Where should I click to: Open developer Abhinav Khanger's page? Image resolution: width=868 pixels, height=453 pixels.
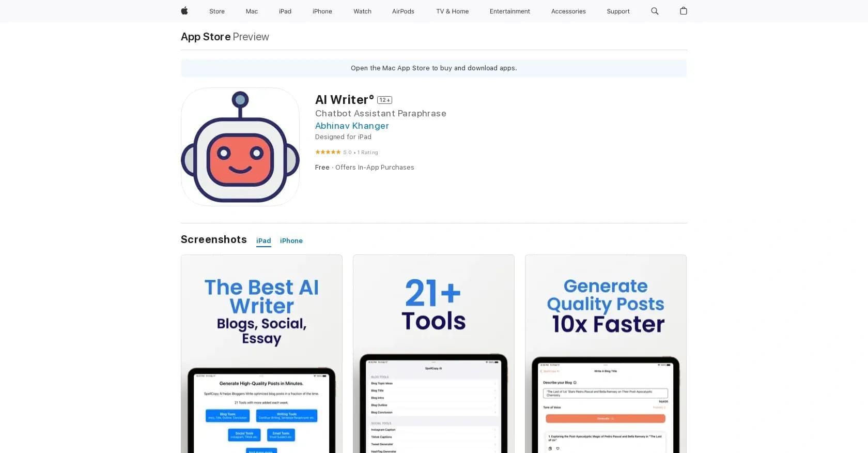[352, 126]
